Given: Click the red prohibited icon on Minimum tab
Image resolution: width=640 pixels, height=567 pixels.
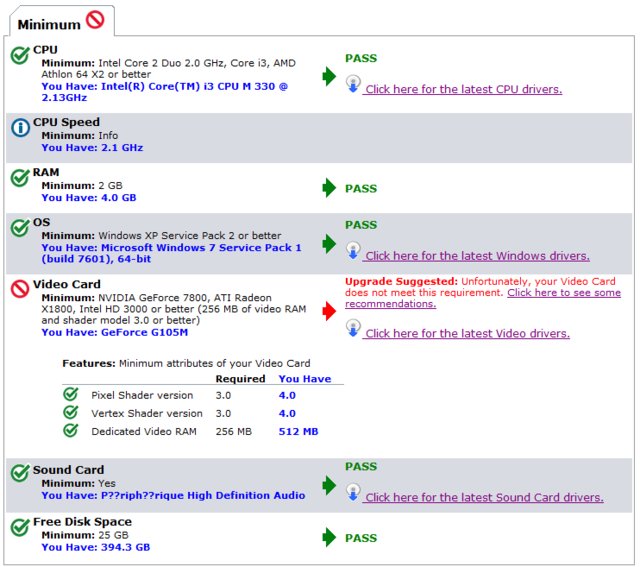Looking at the screenshot, I should pos(95,20).
